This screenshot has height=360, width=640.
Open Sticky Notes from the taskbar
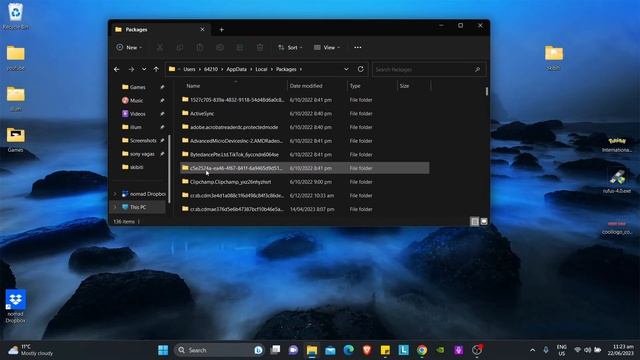tap(385, 350)
